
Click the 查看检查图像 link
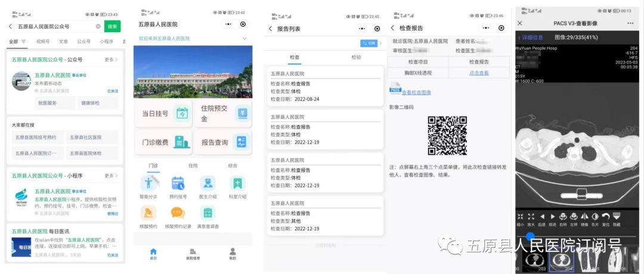416,93
